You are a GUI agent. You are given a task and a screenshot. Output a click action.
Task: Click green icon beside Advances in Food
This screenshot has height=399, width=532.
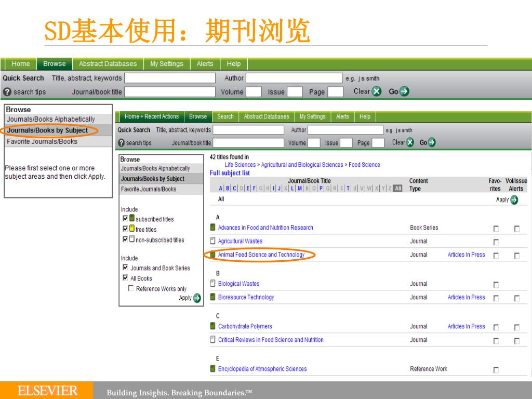tap(212, 227)
